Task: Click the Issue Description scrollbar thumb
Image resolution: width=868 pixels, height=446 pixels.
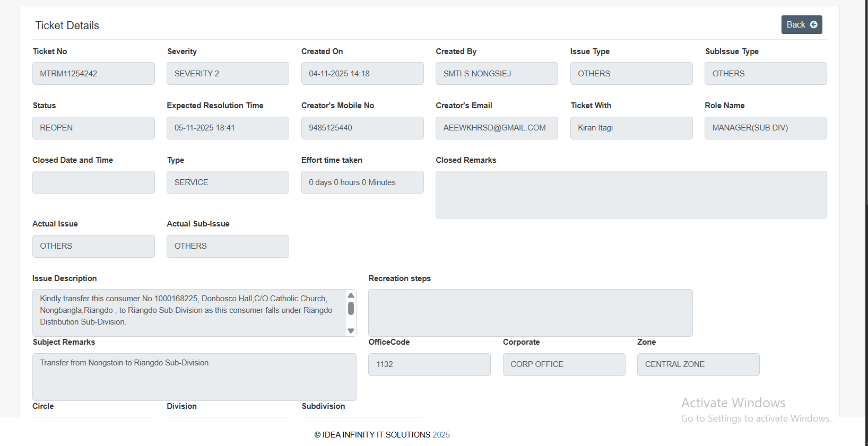Action: click(351, 308)
